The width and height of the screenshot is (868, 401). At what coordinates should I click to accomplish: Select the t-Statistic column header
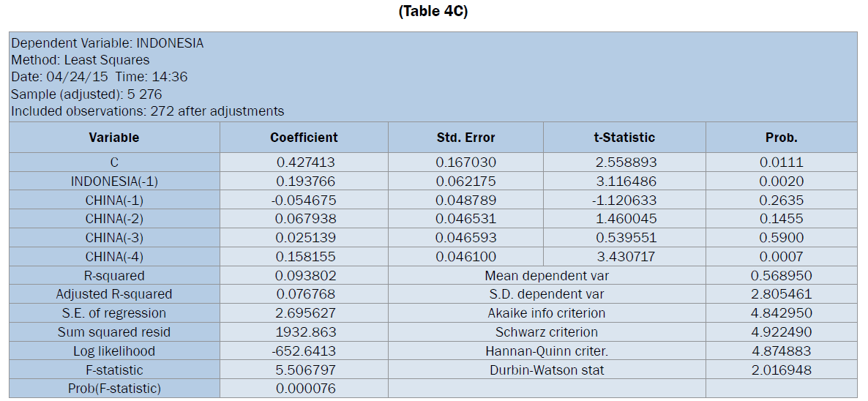coord(624,137)
